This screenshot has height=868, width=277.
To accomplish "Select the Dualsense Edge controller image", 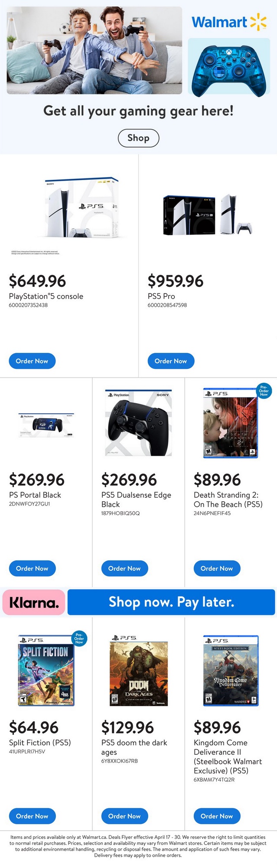I will point(139,423).
